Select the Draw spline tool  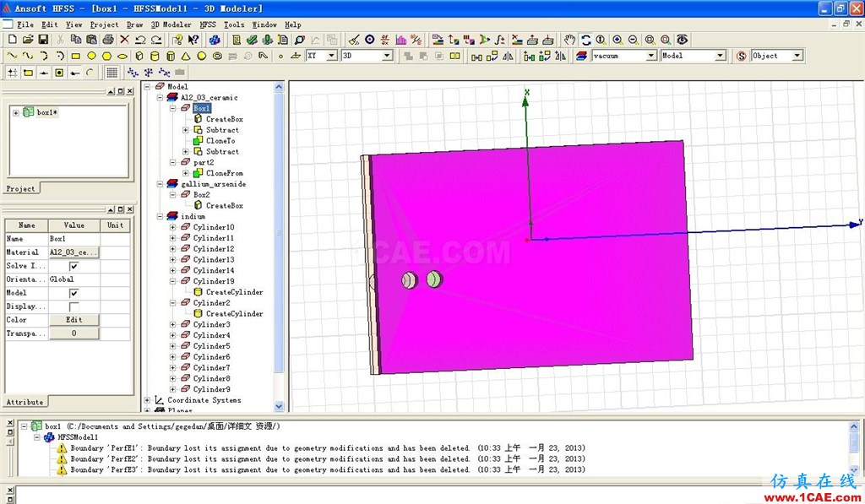(x=28, y=56)
